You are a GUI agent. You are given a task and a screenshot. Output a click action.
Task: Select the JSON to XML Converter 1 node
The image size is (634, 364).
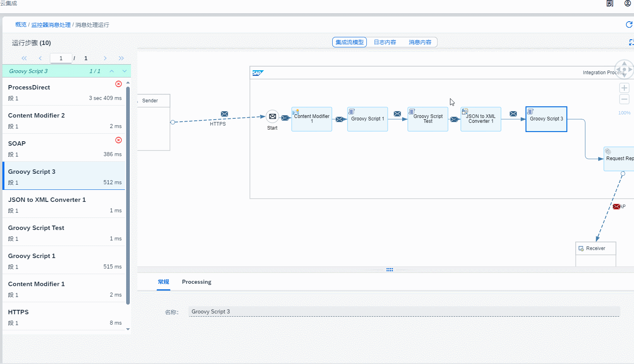point(481,119)
